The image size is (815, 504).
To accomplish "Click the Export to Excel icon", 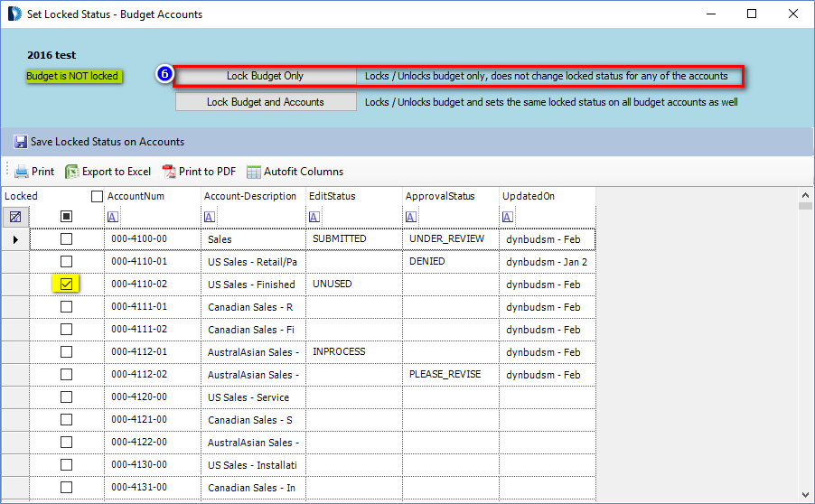I will point(71,172).
